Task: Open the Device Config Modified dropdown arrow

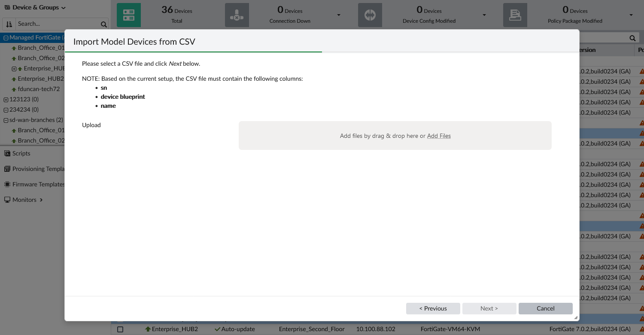Action: (484, 15)
